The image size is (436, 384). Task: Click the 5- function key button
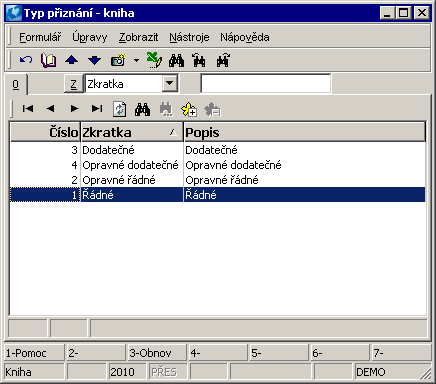(x=279, y=353)
